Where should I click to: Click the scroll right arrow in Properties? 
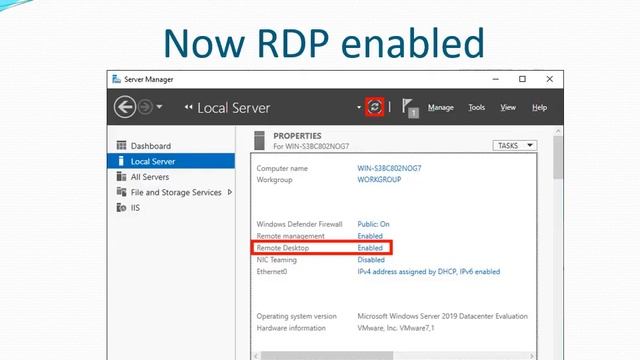(531, 356)
